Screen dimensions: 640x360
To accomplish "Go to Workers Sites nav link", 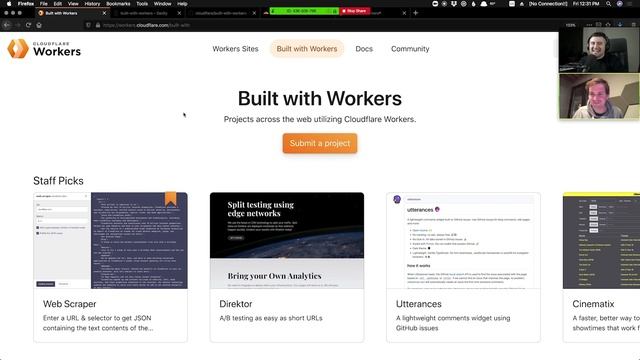I will [x=236, y=49].
